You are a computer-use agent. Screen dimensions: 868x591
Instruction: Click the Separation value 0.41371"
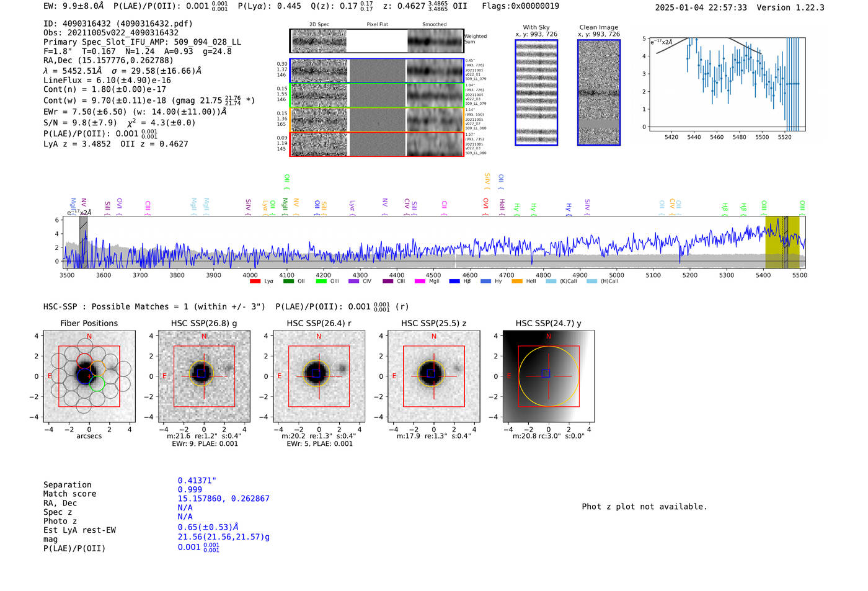[197, 481]
